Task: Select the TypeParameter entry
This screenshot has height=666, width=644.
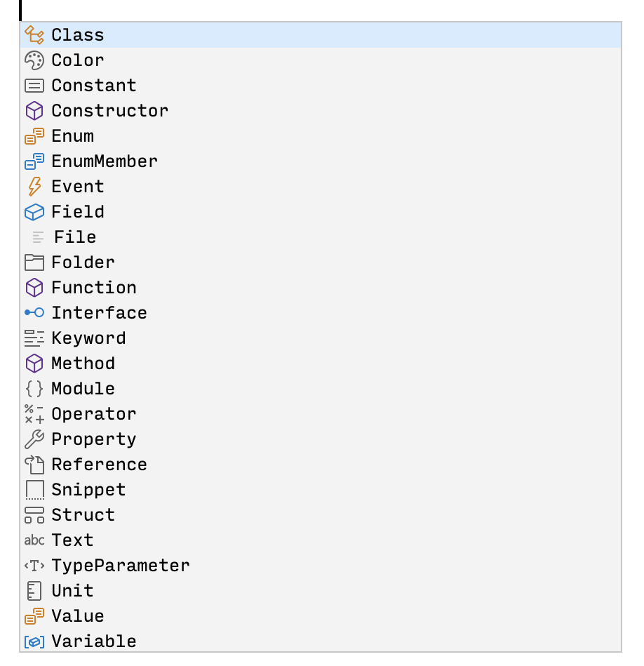Action: pos(119,565)
